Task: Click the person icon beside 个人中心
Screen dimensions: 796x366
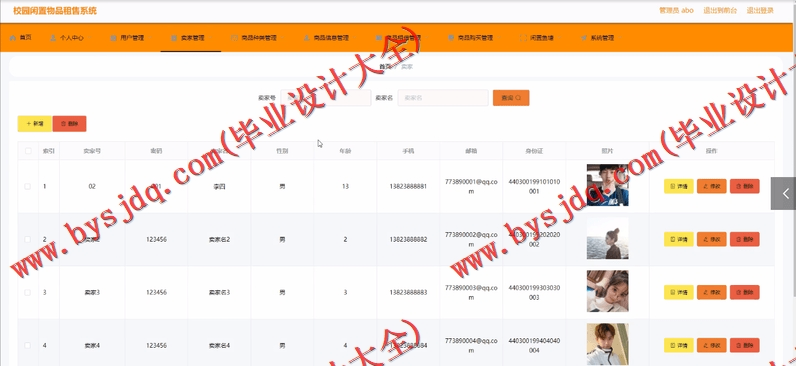Action: pyautogui.click(x=53, y=38)
